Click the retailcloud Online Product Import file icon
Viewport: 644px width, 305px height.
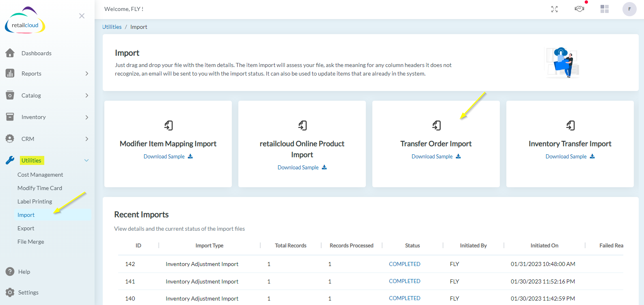point(303,125)
